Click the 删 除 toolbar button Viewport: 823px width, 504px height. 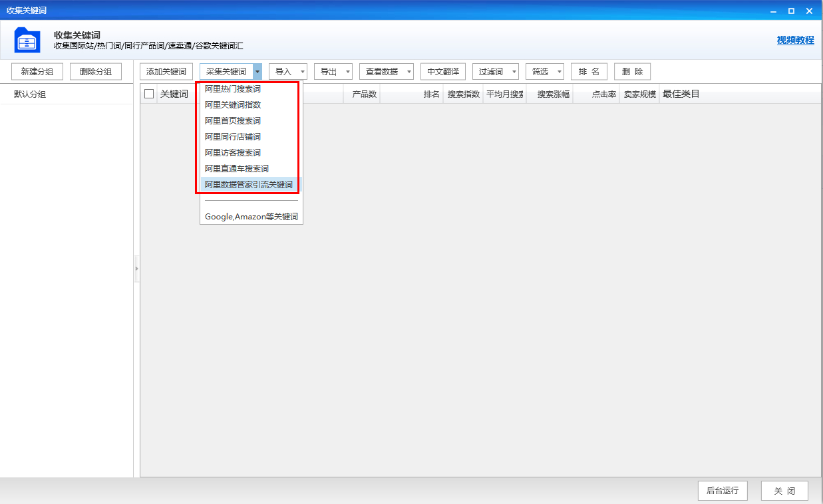coord(632,72)
